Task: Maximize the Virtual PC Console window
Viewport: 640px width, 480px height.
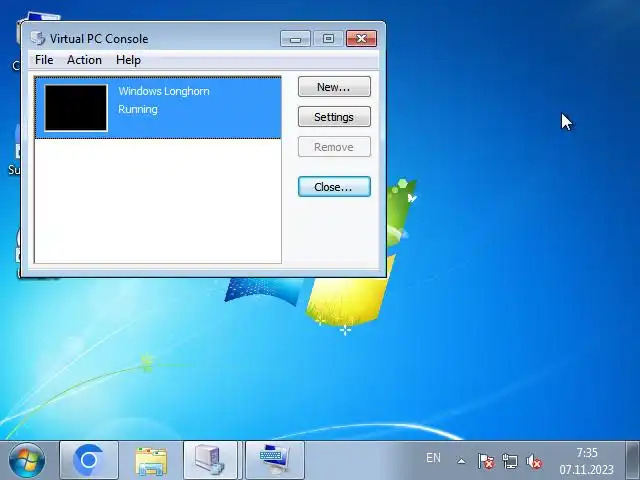Action: click(328, 39)
